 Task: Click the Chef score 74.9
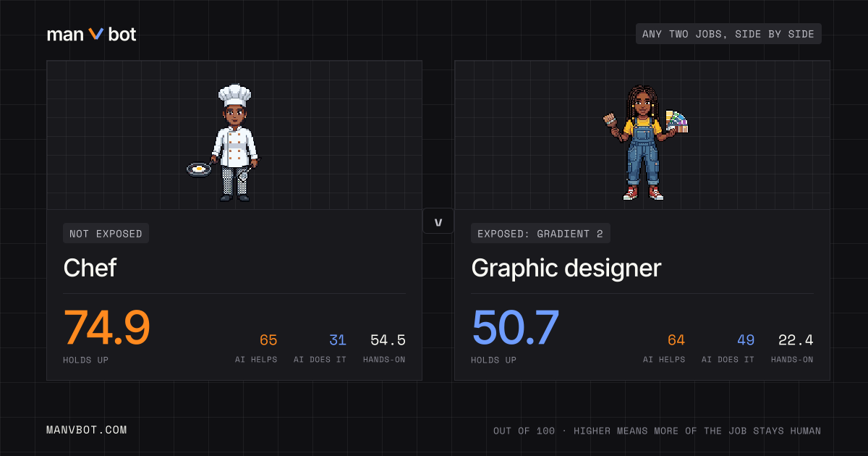[x=107, y=328]
